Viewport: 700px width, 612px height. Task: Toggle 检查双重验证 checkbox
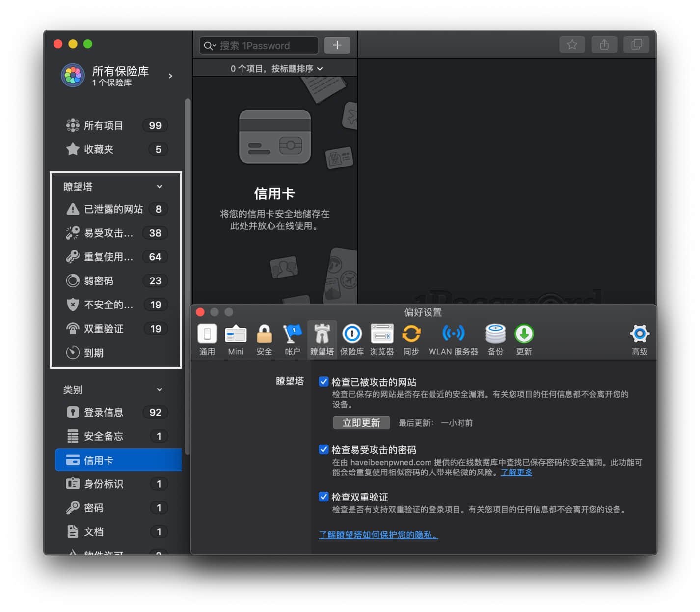click(x=323, y=497)
